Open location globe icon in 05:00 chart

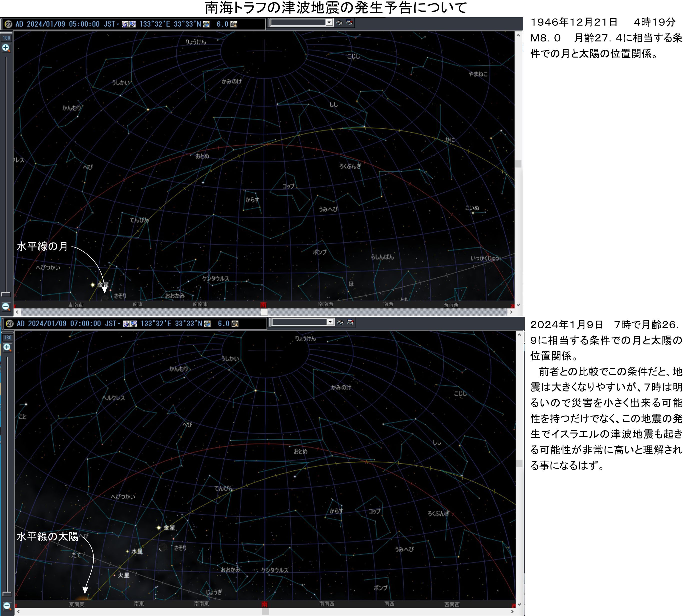pyautogui.click(x=206, y=24)
